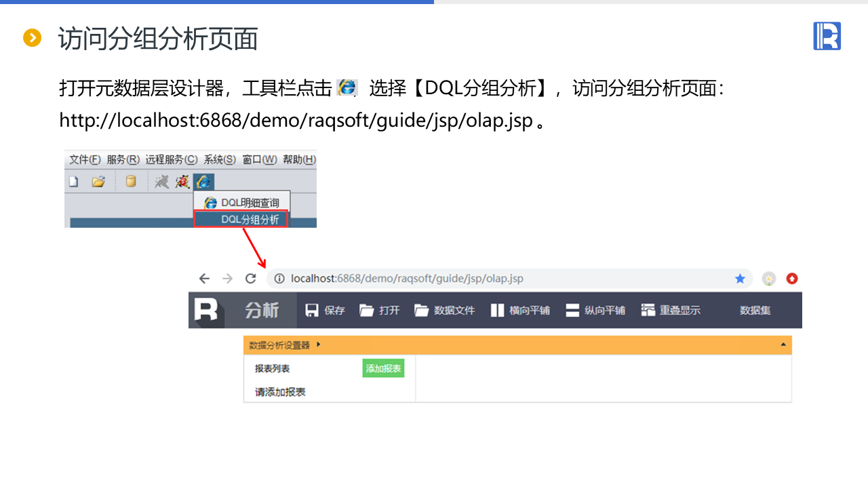The image size is (868, 488).
Task: Open the 帮助(H) menu
Action: 299,160
